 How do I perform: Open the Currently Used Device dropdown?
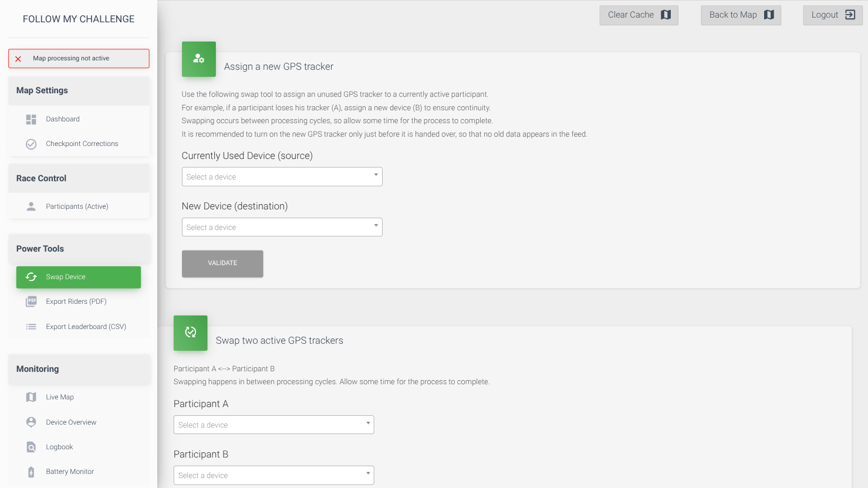coord(282,177)
